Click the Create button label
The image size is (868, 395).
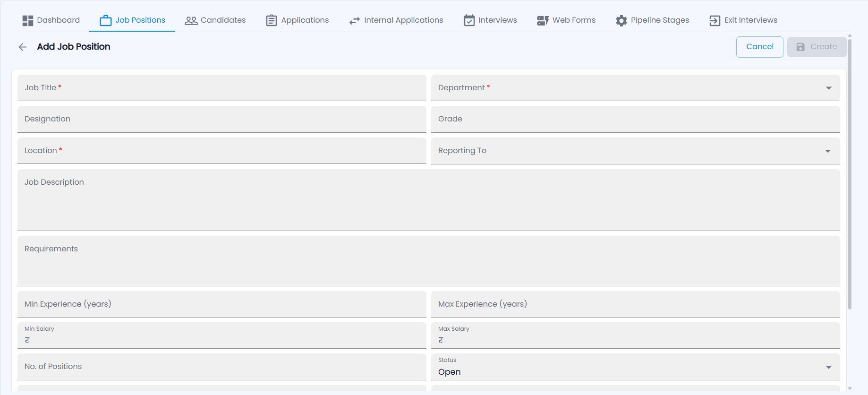[x=824, y=47]
